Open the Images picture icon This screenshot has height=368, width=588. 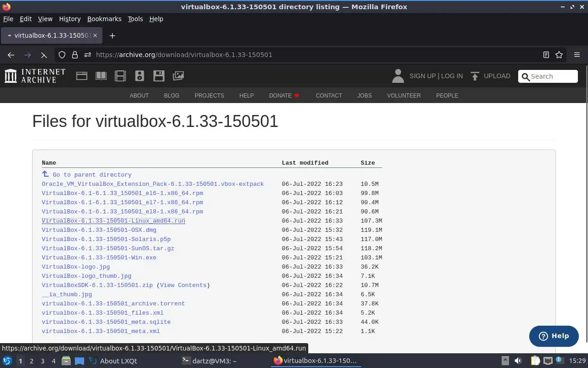(x=178, y=76)
